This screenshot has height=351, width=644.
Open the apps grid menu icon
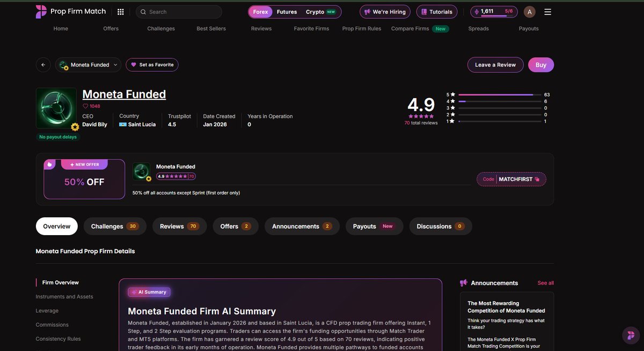[121, 12]
